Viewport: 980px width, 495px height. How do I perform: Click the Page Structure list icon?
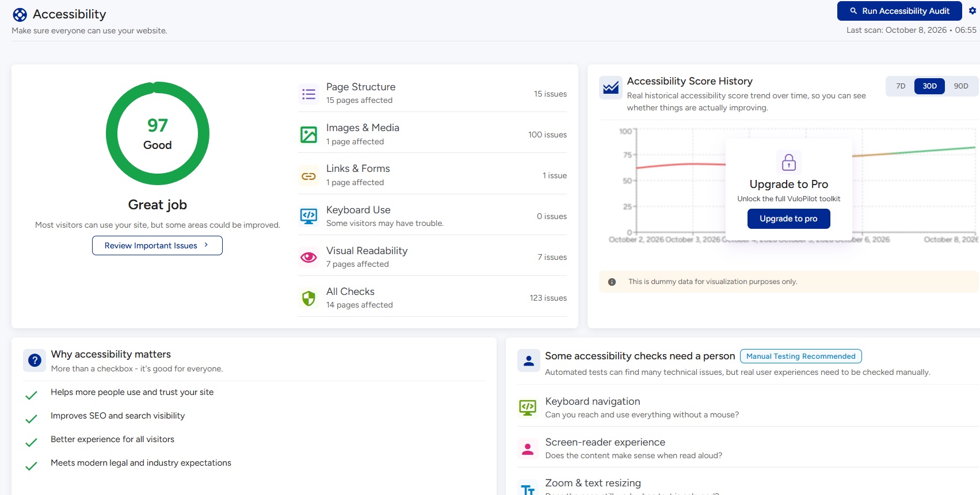tap(309, 94)
